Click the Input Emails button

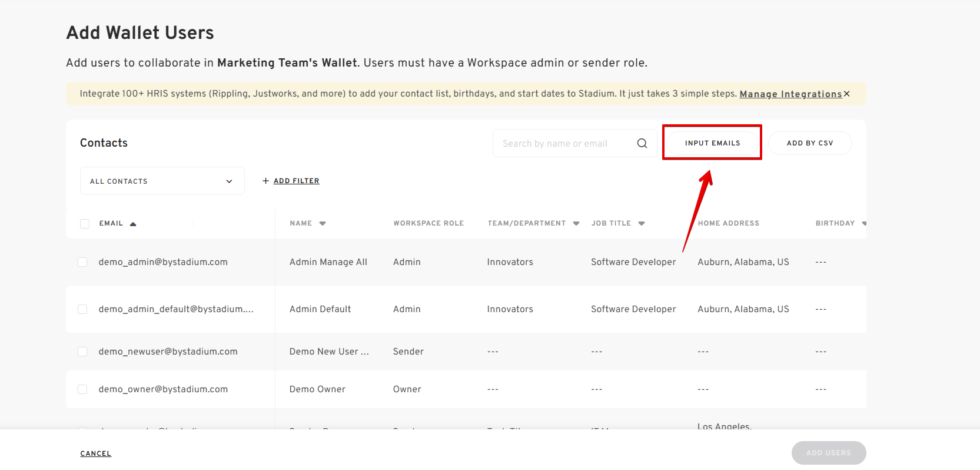713,143
